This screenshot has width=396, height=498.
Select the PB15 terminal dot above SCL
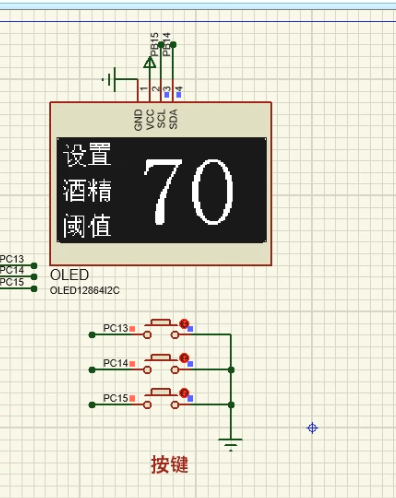pyautogui.click(x=161, y=45)
